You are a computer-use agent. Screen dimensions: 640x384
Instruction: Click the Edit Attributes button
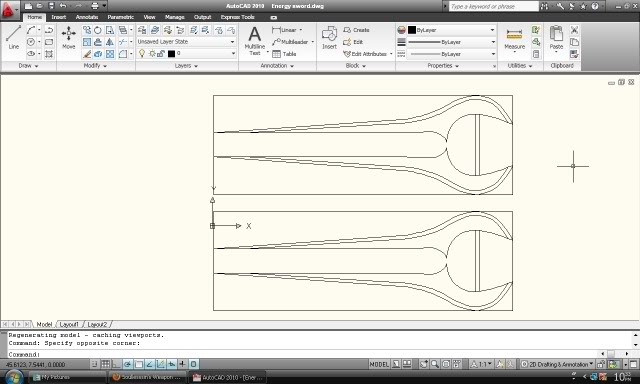click(365, 53)
